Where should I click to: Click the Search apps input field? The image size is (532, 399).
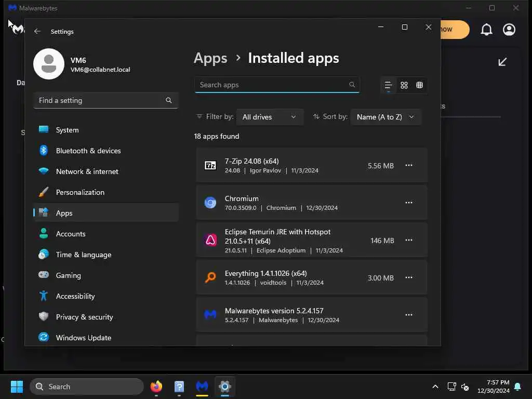(277, 85)
